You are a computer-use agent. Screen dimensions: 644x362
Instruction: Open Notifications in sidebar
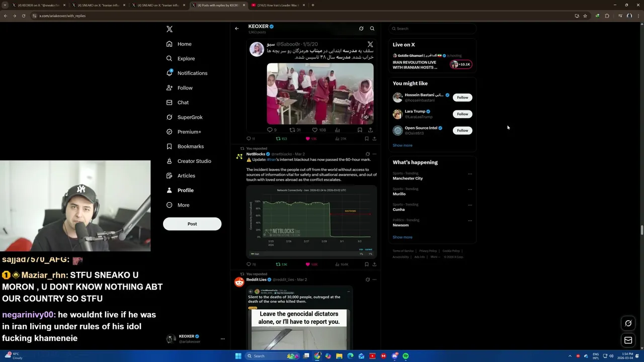tap(187, 73)
